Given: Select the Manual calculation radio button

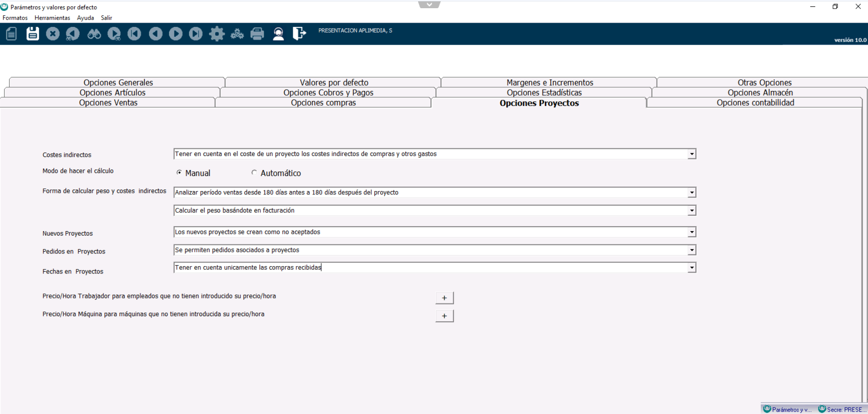Looking at the screenshot, I should click(180, 173).
